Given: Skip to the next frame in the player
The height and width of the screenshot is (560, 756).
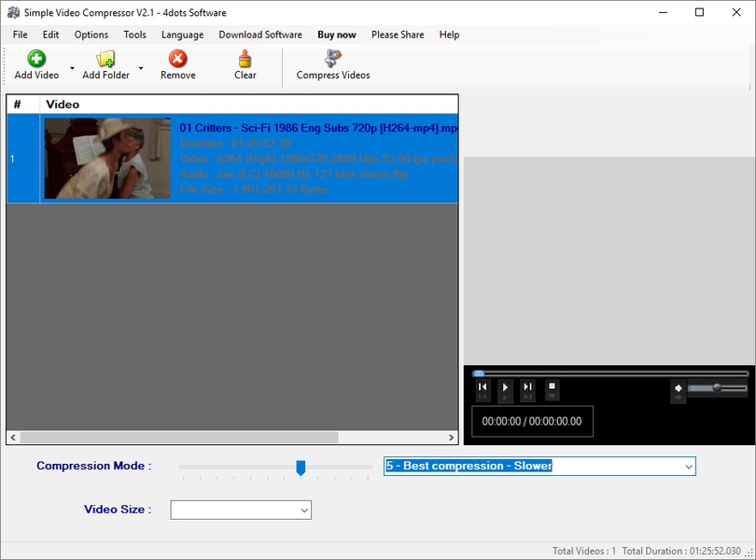Looking at the screenshot, I should click(527, 387).
